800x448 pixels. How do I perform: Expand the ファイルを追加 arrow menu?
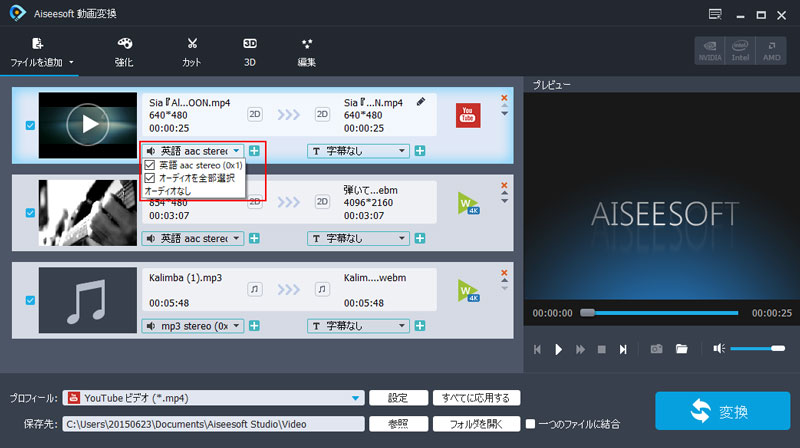[x=71, y=62]
